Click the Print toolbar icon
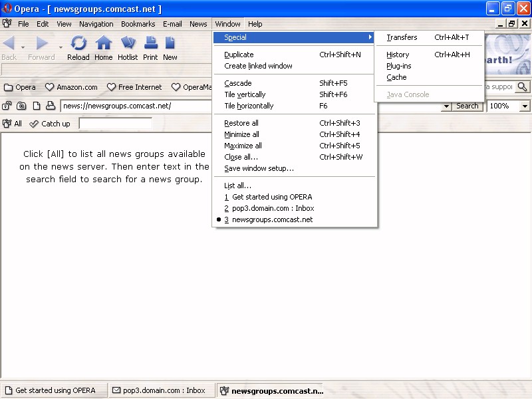The image size is (532, 399). (151, 44)
